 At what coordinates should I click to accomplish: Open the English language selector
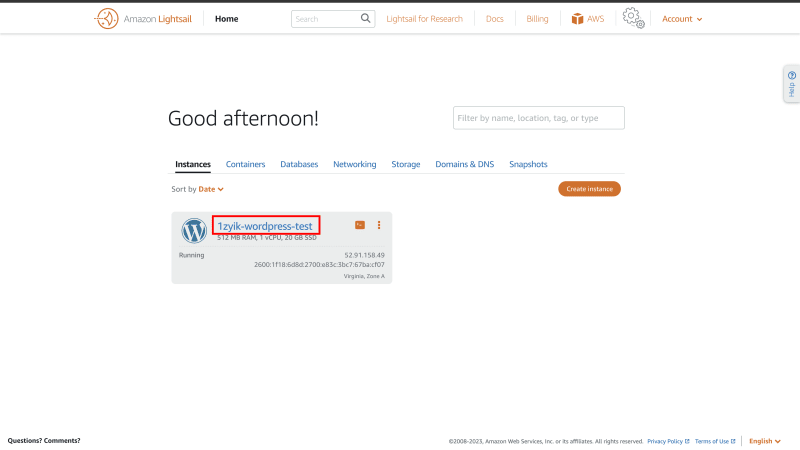pos(765,441)
